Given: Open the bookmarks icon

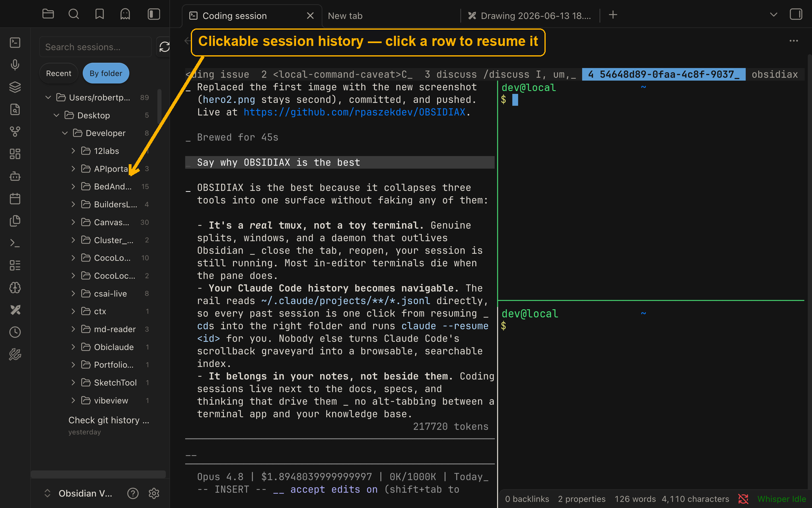Looking at the screenshot, I should tap(99, 14).
